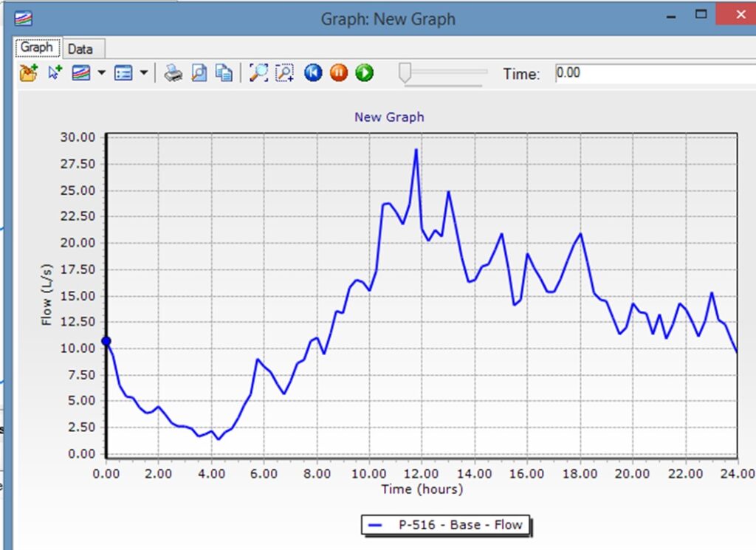
Task: Select the Graph tab
Action: coord(37,47)
